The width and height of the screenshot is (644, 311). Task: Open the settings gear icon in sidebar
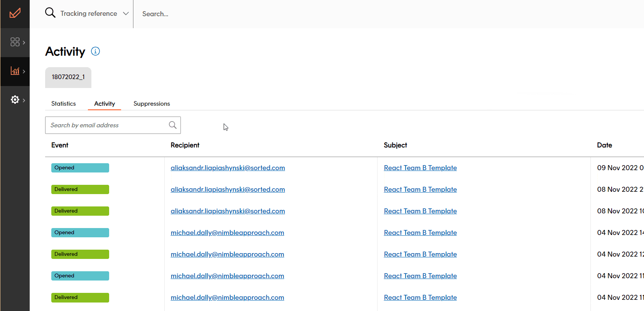[15, 100]
